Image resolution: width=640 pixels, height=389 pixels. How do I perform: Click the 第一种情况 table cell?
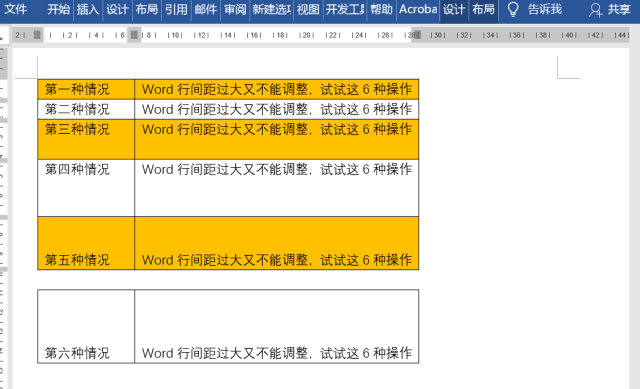tap(86, 89)
